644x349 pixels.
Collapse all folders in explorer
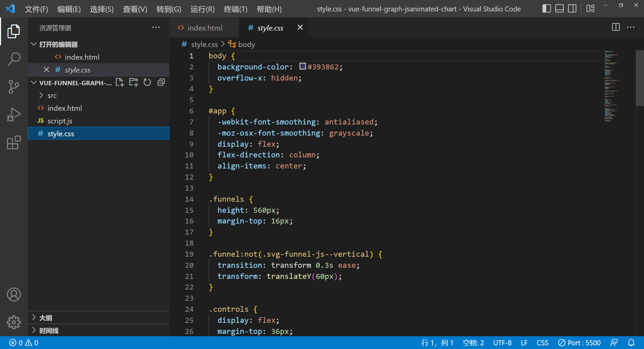pos(161,83)
